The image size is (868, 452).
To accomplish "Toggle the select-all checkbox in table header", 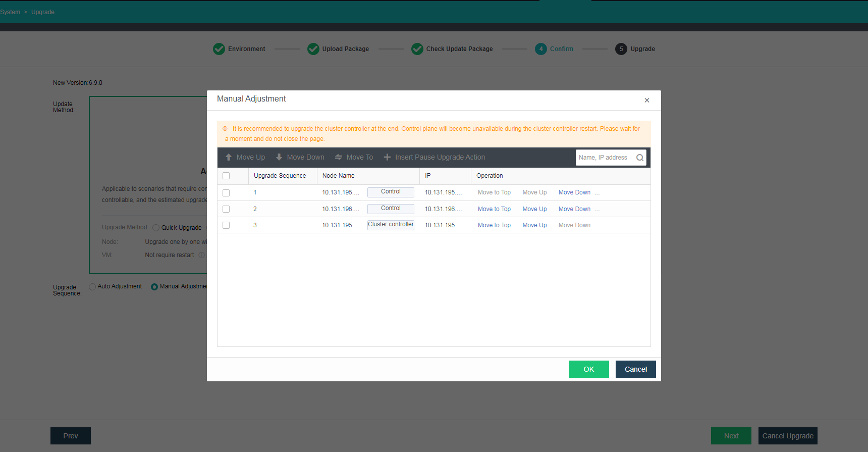I will (226, 176).
